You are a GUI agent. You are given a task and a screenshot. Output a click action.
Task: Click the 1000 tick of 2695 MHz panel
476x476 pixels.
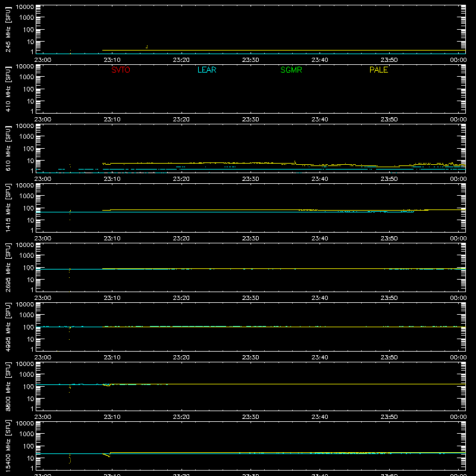[27, 256]
